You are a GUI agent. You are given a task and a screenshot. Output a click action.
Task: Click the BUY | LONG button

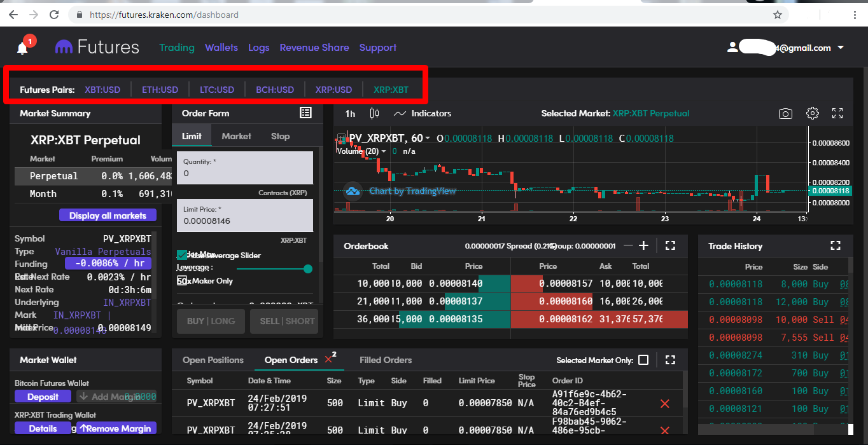211,321
